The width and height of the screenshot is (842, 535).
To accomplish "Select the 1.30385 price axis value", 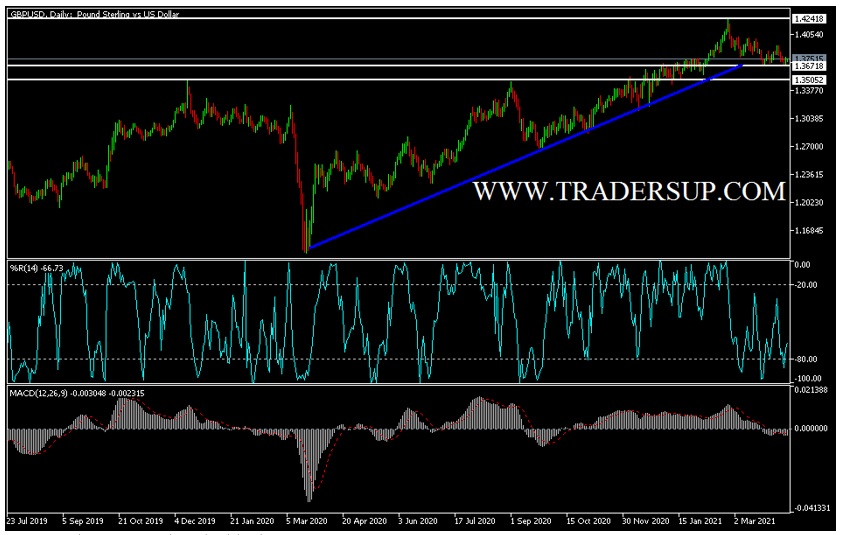I will tap(809, 119).
